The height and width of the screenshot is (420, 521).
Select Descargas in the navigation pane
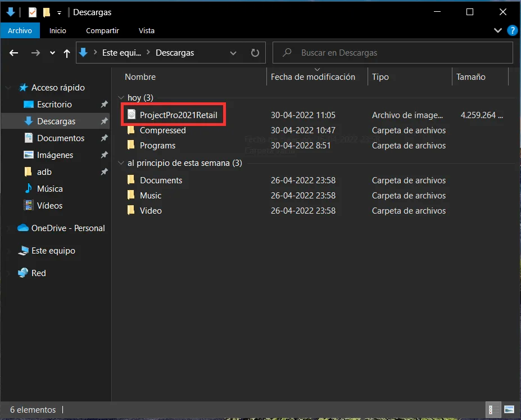[56, 121]
